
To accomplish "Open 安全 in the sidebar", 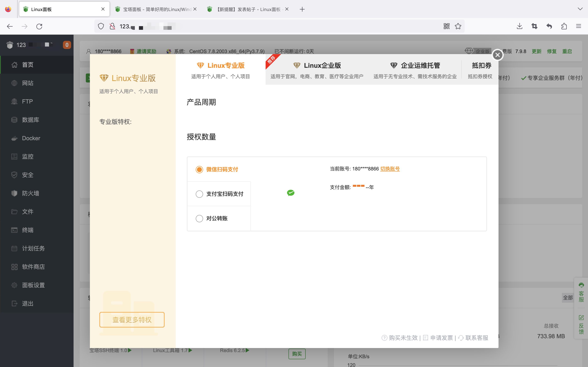I will [37, 175].
